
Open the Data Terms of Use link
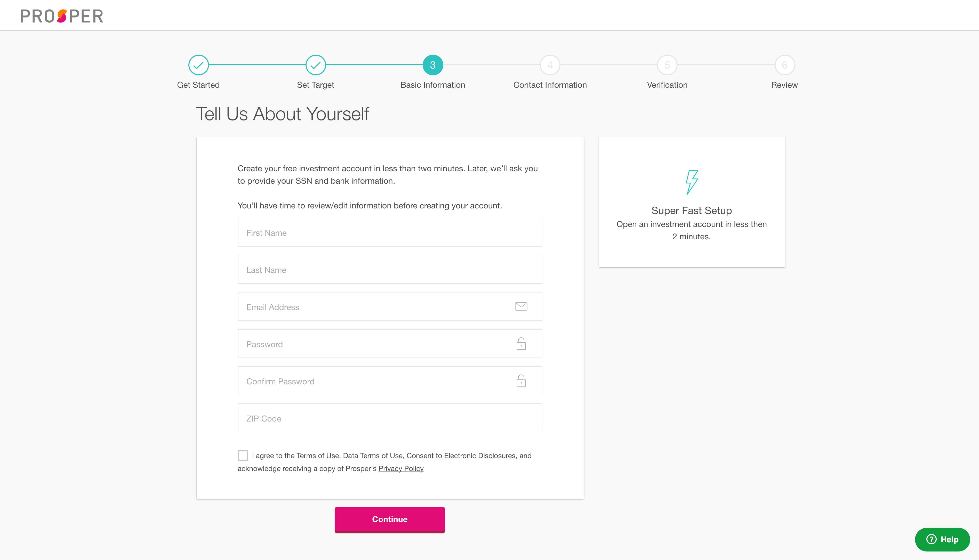click(x=372, y=456)
